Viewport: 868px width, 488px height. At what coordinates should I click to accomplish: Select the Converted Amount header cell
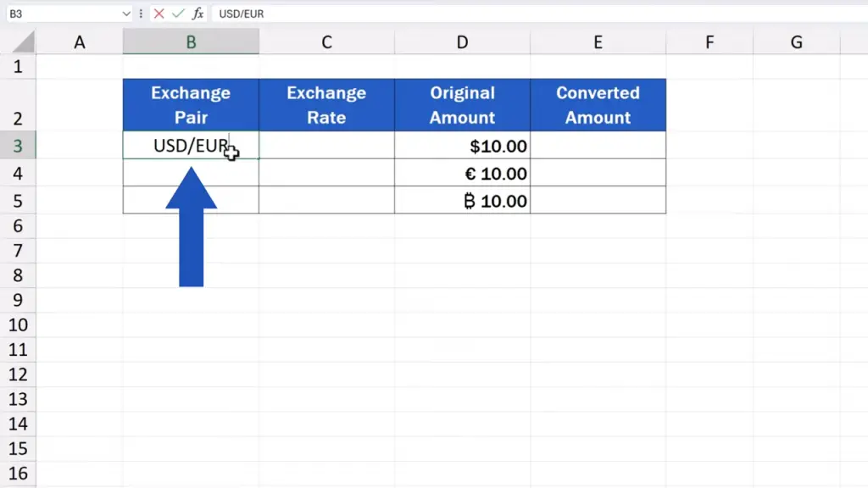click(x=598, y=105)
